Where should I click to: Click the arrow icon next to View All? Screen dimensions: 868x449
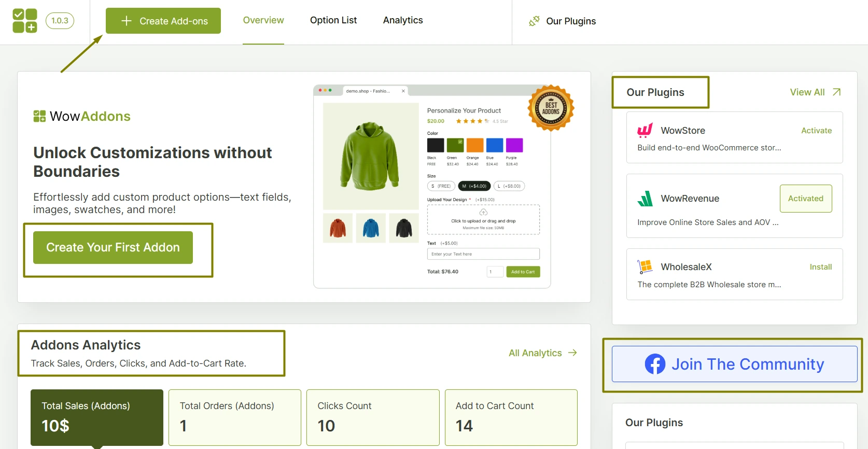click(836, 92)
